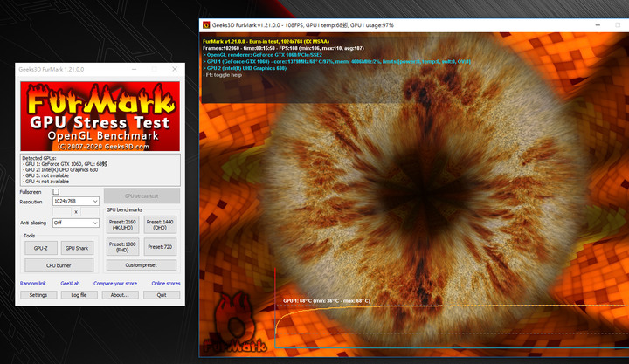This screenshot has width=629, height=364.
Task: Start the CPU burner tool
Action: (x=59, y=265)
